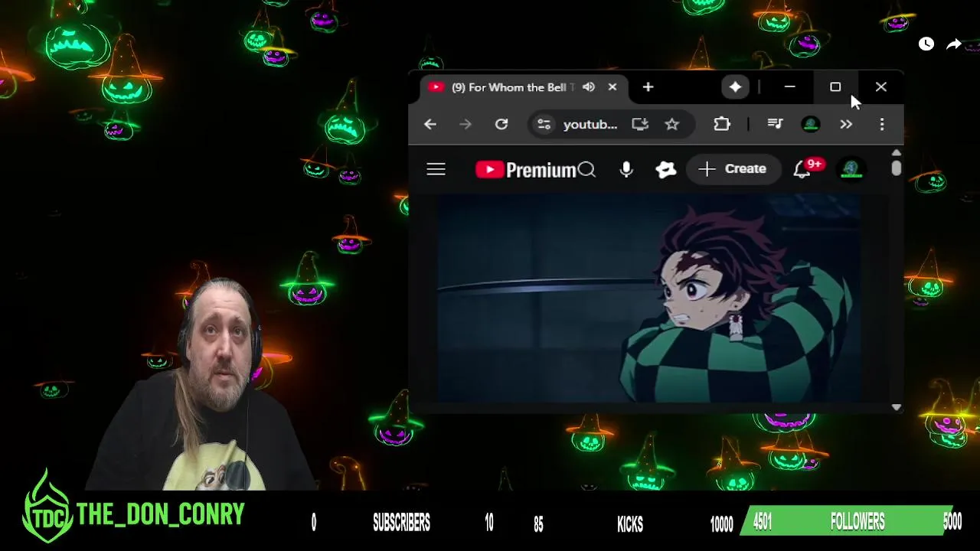Open the browser extensions puzzle icon

click(722, 124)
